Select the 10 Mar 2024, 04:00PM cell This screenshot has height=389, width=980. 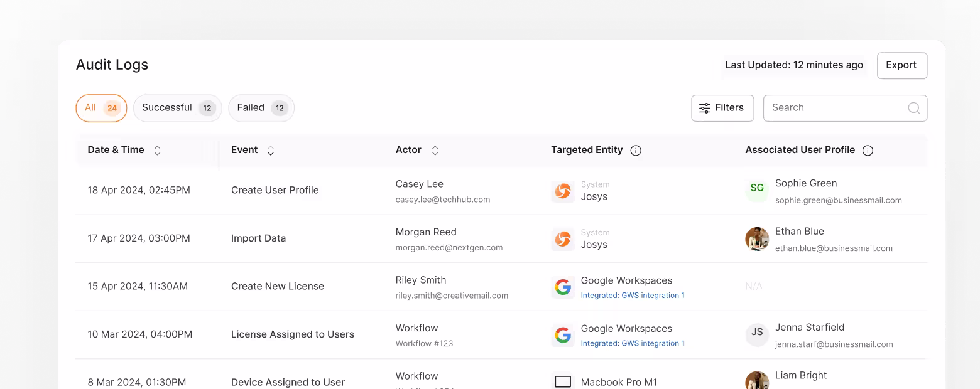pyautogui.click(x=140, y=334)
